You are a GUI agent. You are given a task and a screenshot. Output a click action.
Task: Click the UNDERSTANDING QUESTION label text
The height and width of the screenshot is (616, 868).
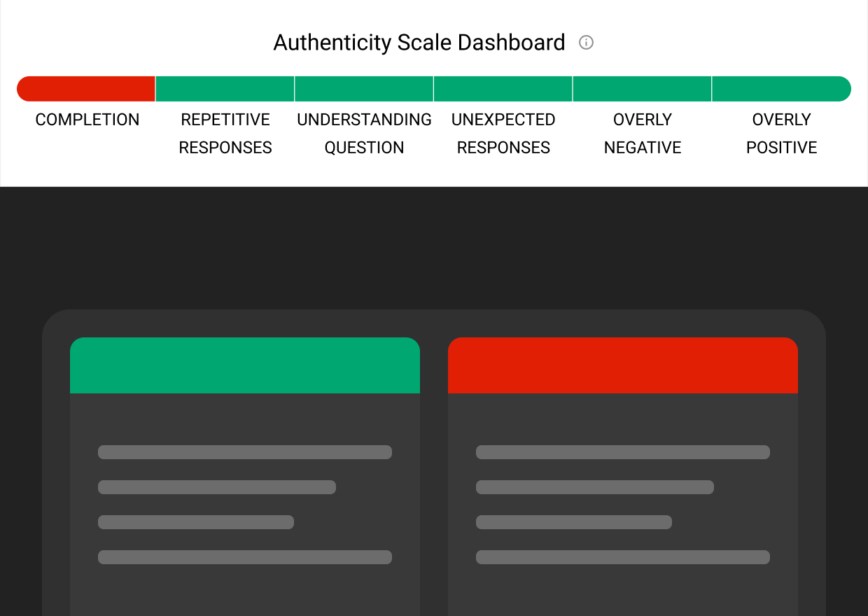point(364,133)
